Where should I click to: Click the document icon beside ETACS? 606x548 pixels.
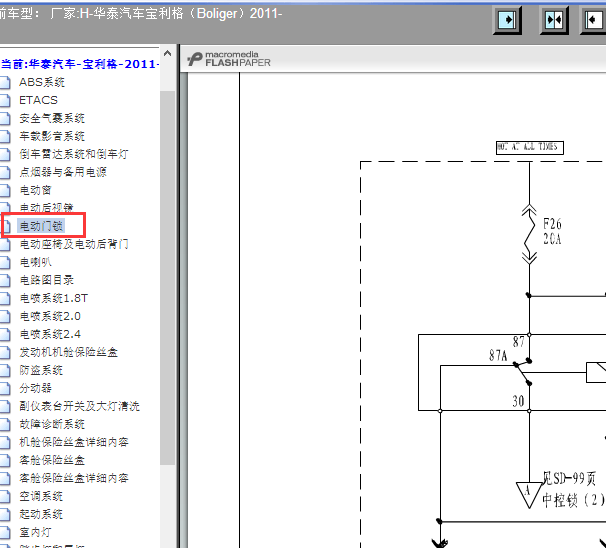click(5, 100)
